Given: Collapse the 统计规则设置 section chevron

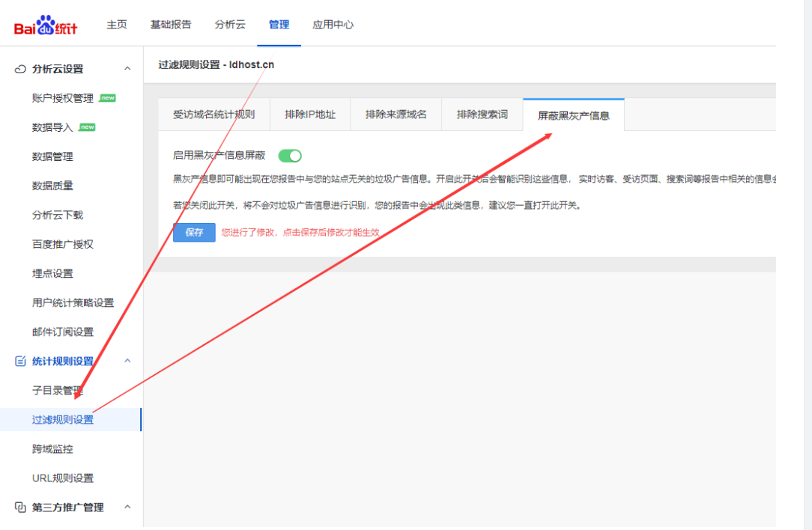Looking at the screenshot, I should 127,361.
